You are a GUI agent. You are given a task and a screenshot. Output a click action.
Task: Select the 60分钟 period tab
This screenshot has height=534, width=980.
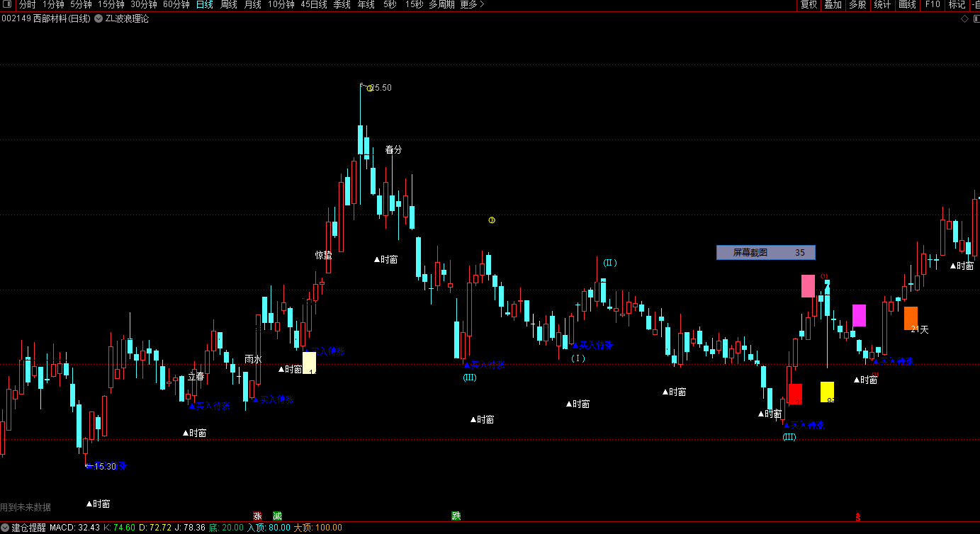(x=176, y=4)
